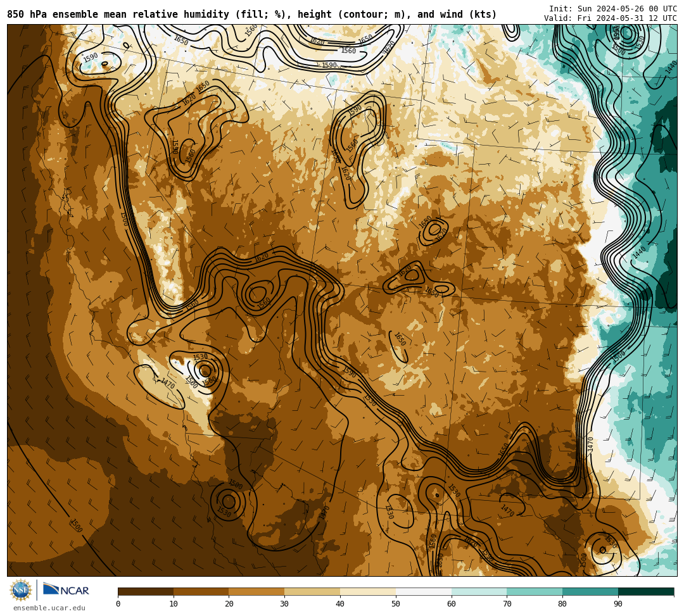Viewport: 684px width, 616px height.
Task: Select the 30-40% tan colorbar segment
Action: point(312,591)
